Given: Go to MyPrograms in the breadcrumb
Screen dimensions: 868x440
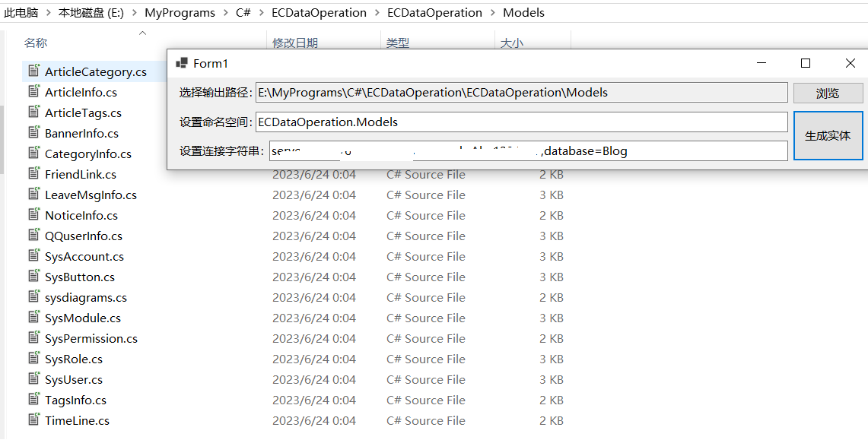Looking at the screenshot, I should pos(180,12).
